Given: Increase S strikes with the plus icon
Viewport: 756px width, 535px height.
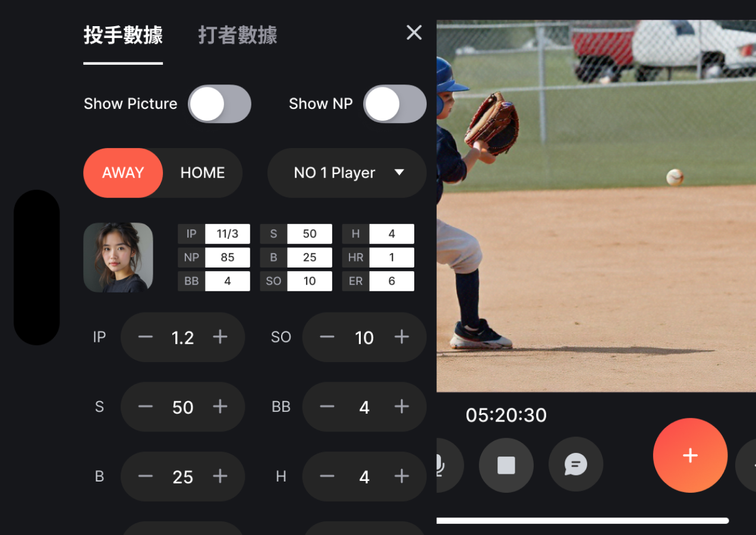Looking at the screenshot, I should [220, 407].
